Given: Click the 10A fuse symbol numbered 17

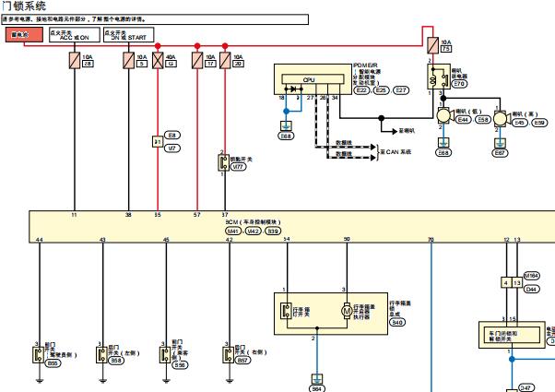Looking at the screenshot, I should click(197, 60).
